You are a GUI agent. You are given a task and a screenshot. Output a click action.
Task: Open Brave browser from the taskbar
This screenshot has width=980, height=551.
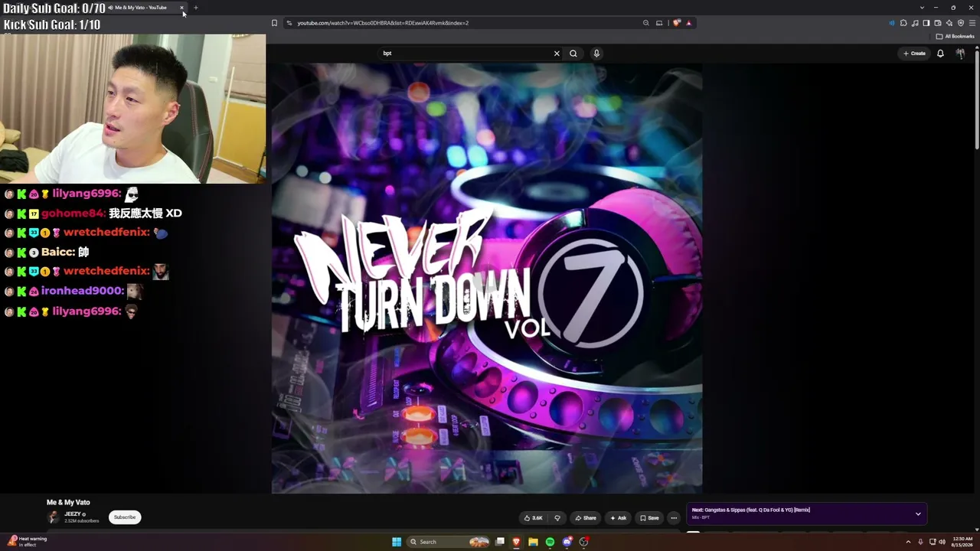516,542
